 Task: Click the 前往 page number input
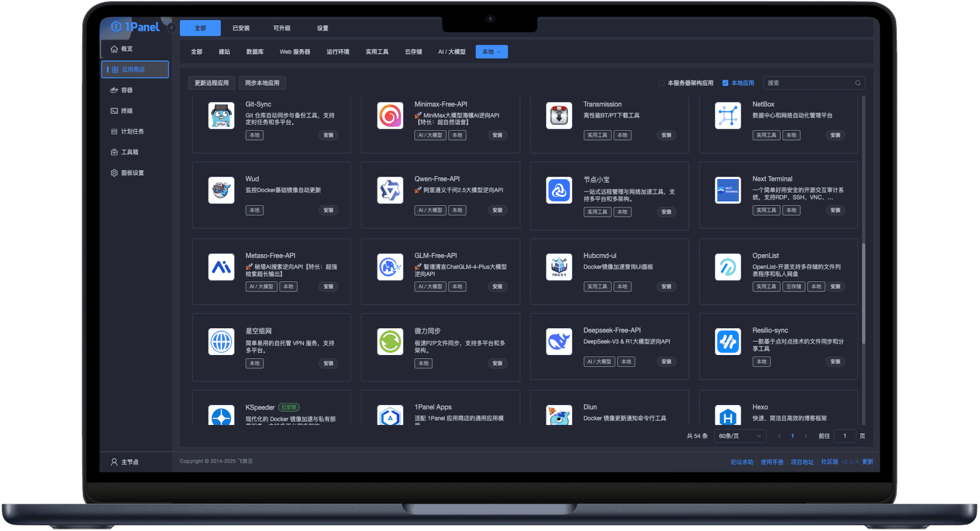tap(844, 436)
